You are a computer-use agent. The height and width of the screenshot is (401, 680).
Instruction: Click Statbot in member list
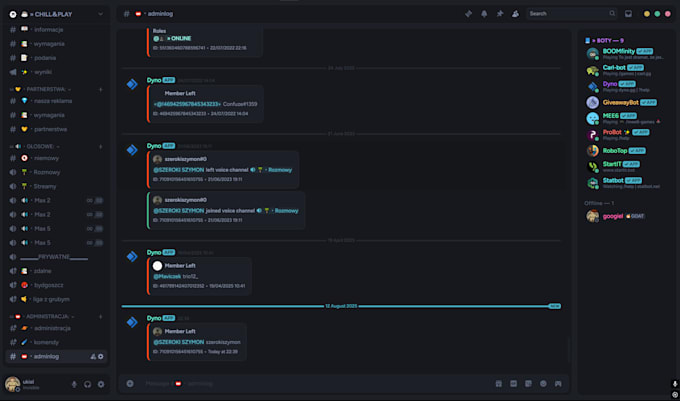point(625,183)
